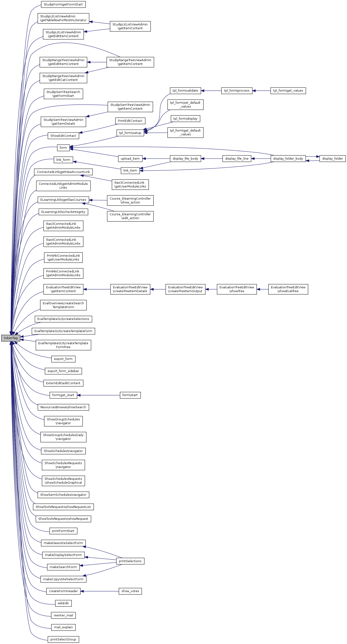This screenshot has width=347, height=644.
Task: Select the link_item node
Action: (130, 171)
